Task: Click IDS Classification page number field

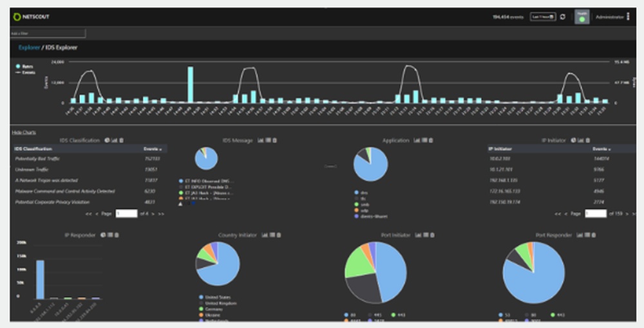Action: click(126, 214)
